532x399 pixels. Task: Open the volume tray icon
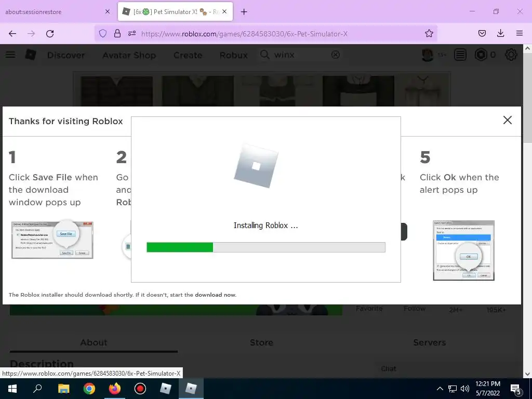pyautogui.click(x=465, y=389)
